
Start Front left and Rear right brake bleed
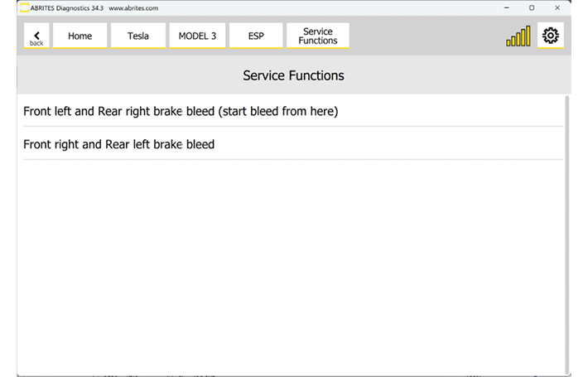click(x=181, y=111)
